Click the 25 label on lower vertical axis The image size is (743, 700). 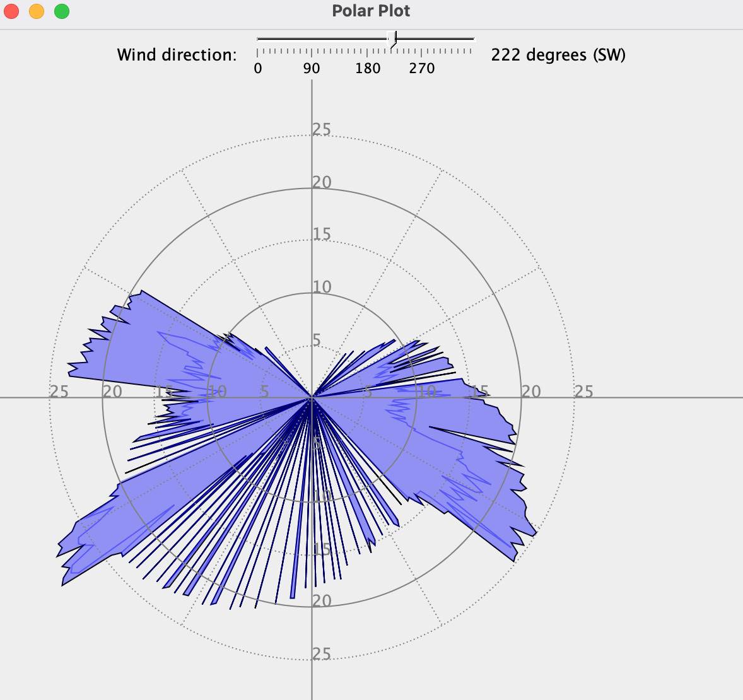322,654
